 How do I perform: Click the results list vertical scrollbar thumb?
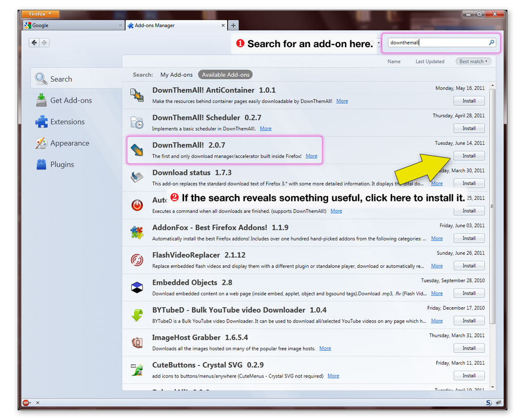click(x=492, y=206)
